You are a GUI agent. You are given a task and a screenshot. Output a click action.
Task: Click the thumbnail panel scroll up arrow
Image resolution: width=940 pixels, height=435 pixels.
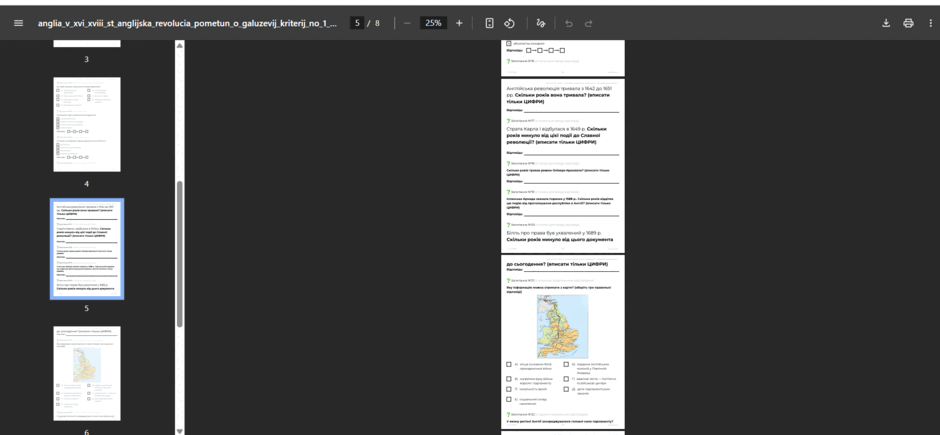pyautogui.click(x=179, y=46)
